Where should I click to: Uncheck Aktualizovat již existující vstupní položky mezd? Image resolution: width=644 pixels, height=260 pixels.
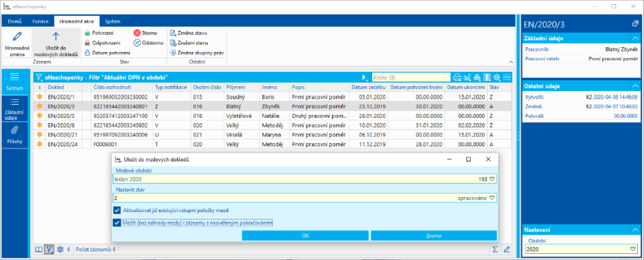point(117,210)
